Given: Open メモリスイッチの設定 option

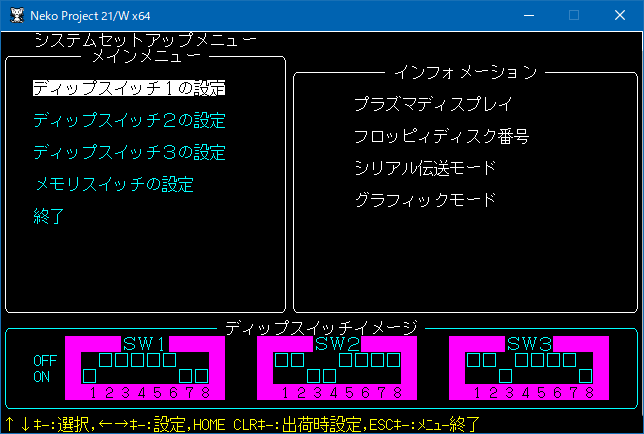Looking at the screenshot, I should point(113,185).
